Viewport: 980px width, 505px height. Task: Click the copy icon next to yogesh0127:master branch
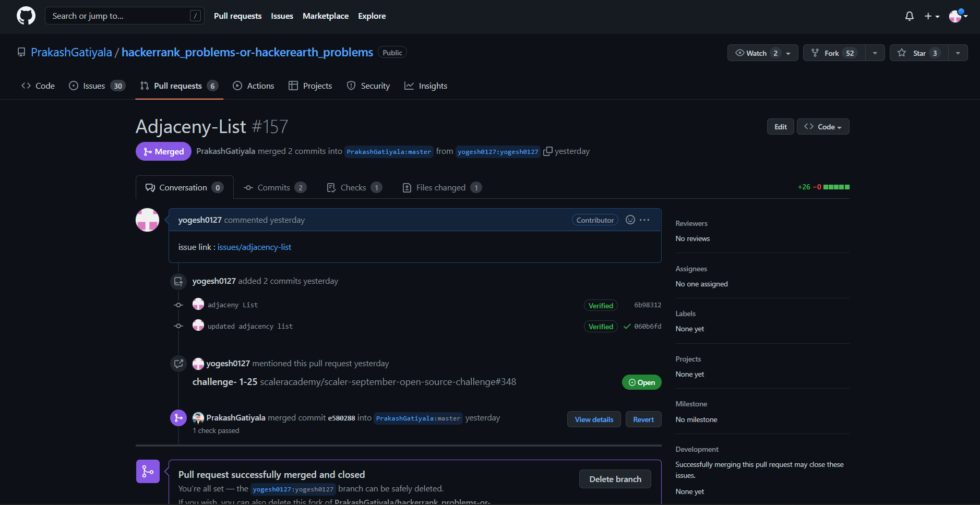coord(548,151)
